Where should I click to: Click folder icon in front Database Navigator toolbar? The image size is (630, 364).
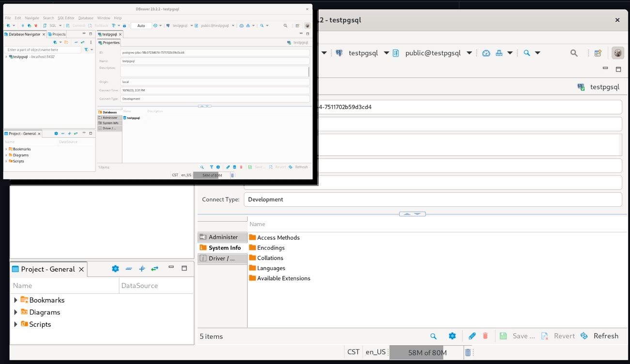[66, 42]
